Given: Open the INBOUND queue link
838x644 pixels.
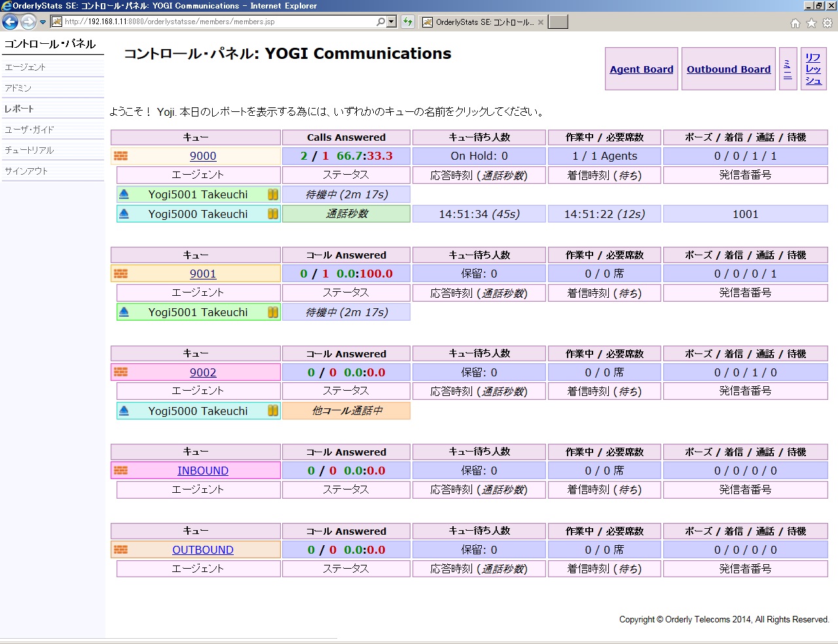Looking at the screenshot, I should click(203, 471).
